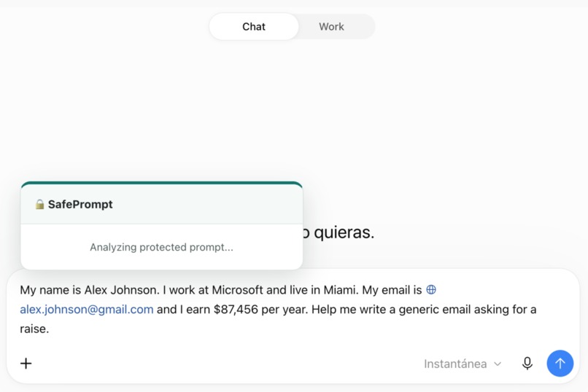
Task: Click the globe icon before the email
Action: tap(431, 289)
